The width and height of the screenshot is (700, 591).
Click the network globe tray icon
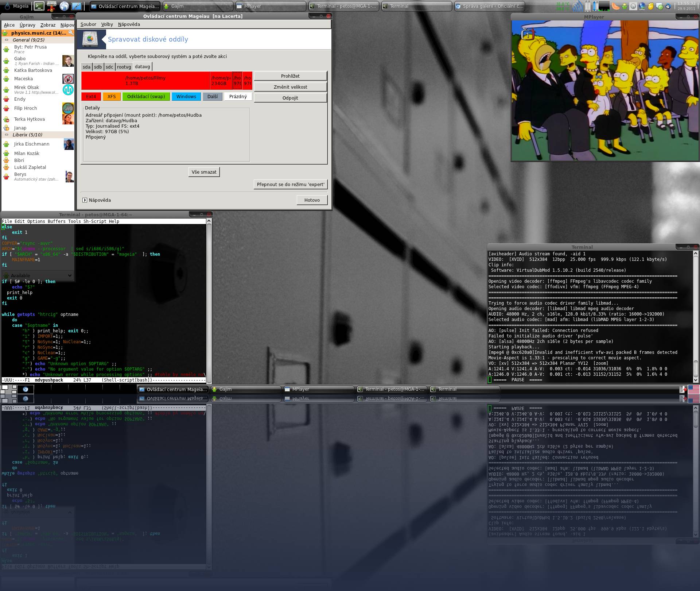642,6
